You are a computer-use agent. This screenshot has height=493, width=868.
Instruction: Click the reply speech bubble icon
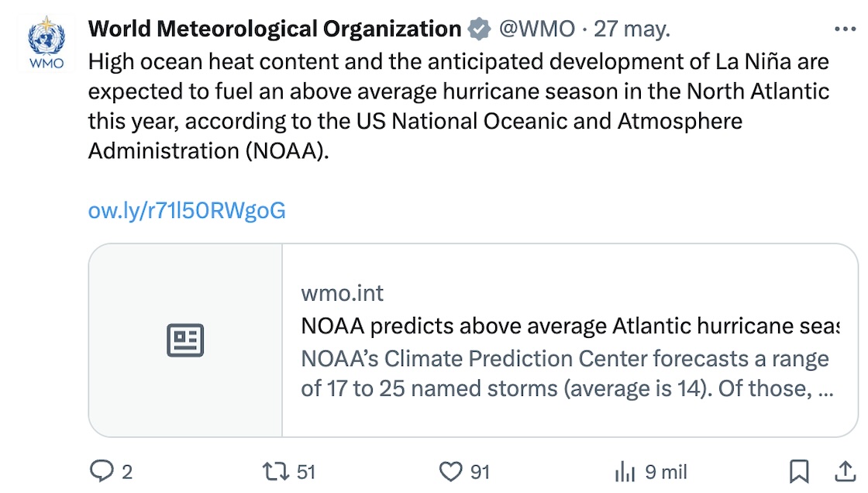(x=102, y=471)
